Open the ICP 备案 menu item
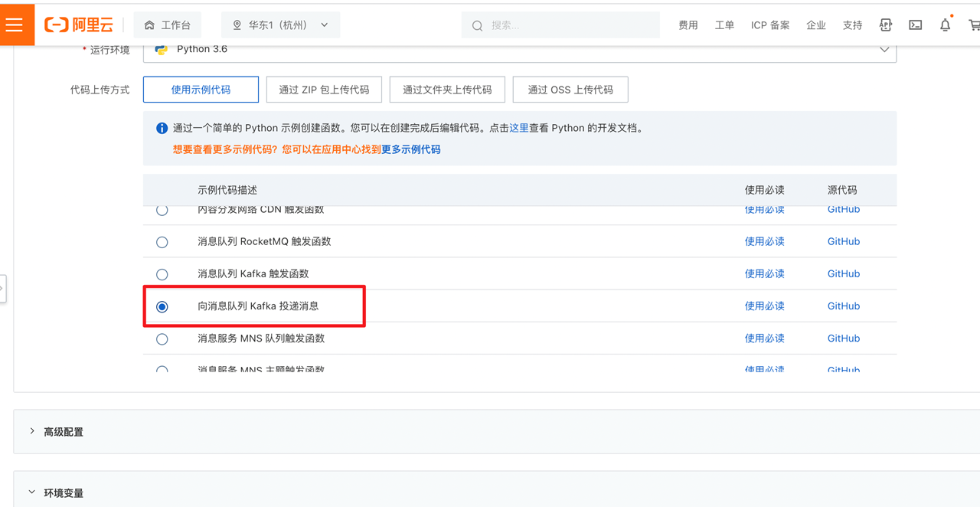This screenshot has height=507, width=980. click(x=769, y=25)
